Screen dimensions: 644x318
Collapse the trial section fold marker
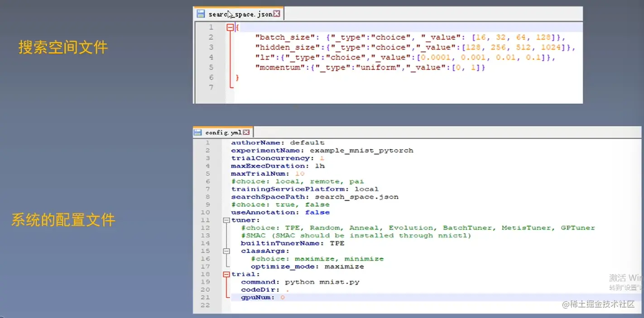pyautogui.click(x=226, y=274)
